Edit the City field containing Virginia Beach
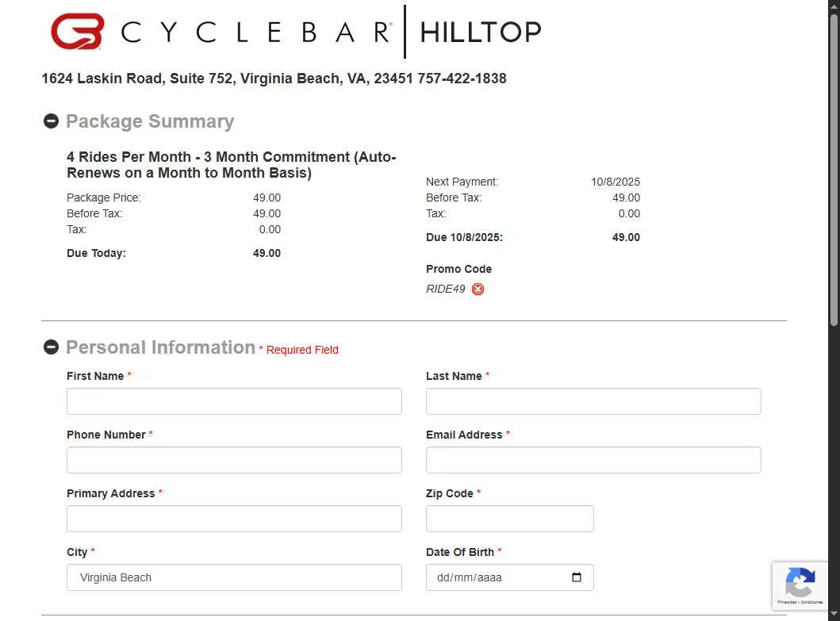 click(x=234, y=577)
